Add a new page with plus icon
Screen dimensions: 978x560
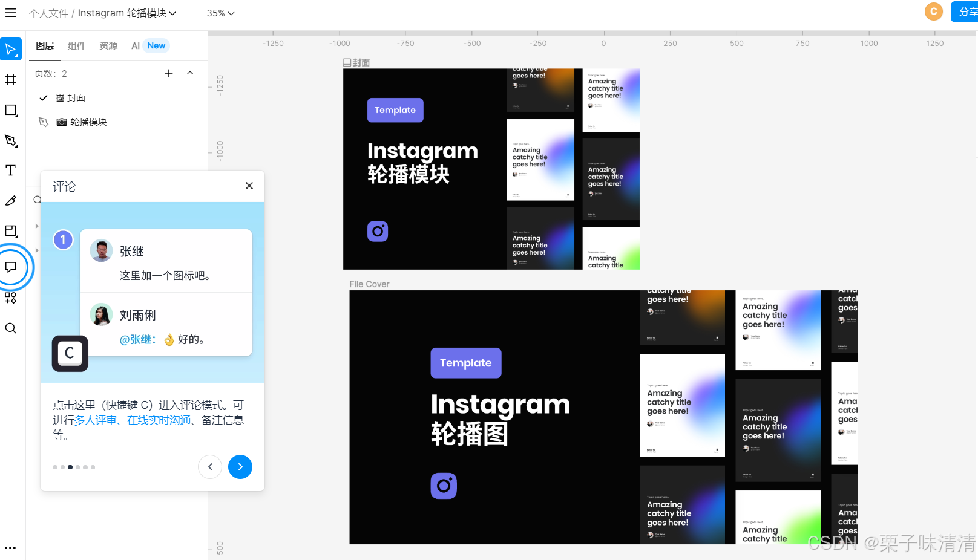tap(169, 73)
